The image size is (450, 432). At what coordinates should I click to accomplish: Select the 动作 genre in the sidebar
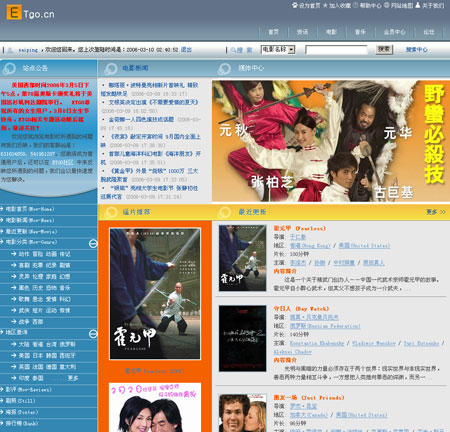[24, 254]
